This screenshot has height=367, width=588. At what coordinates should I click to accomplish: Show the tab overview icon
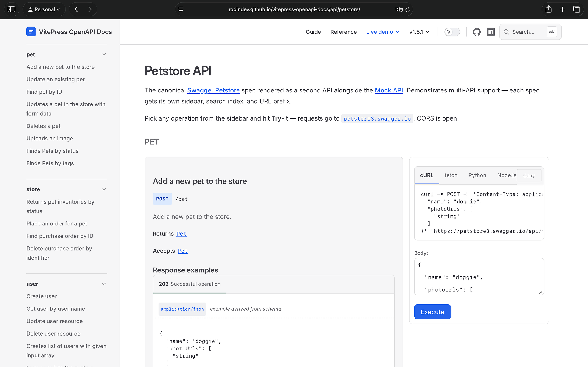point(576,9)
